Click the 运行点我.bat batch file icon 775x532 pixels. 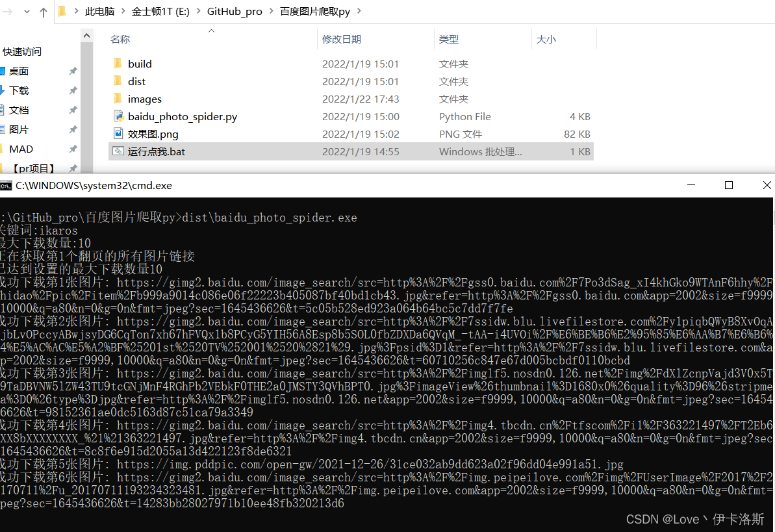click(x=118, y=151)
